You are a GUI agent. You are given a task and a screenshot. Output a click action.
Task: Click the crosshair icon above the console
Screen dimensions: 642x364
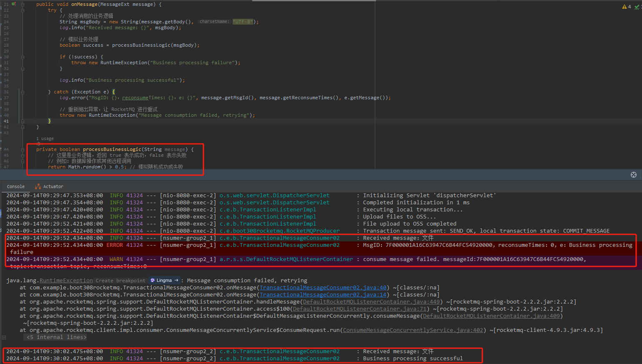click(634, 175)
